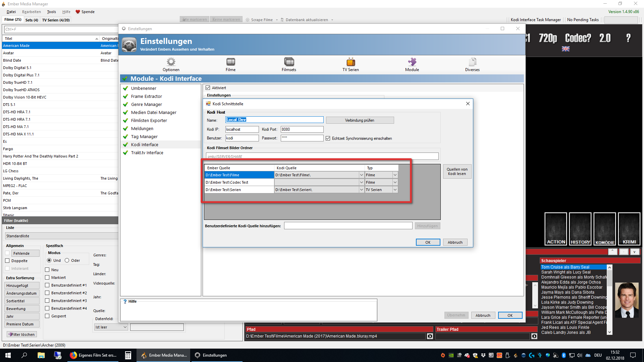Open Firefox taskbar window

pyautogui.click(x=94, y=355)
